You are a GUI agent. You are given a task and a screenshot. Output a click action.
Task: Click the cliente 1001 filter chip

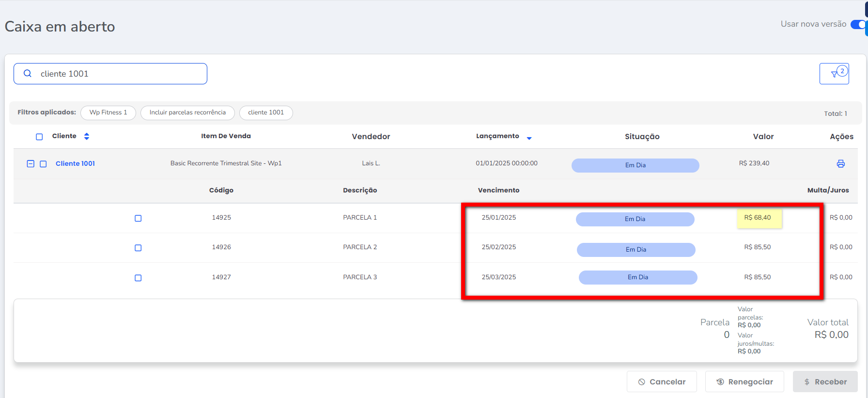click(x=266, y=112)
